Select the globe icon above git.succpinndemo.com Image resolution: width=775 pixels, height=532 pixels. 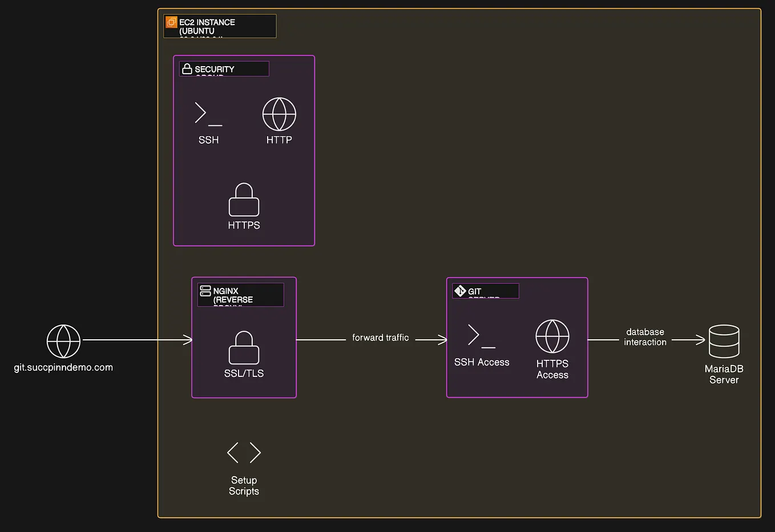pyautogui.click(x=63, y=340)
